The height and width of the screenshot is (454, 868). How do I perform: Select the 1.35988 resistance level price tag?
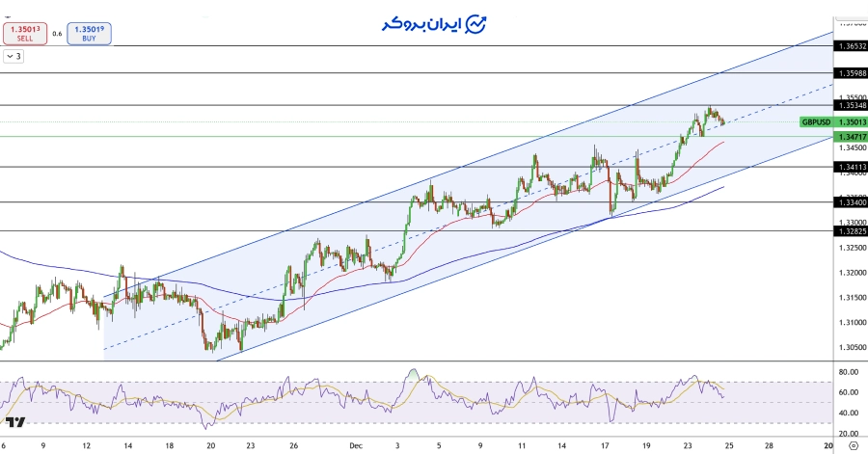(x=851, y=73)
